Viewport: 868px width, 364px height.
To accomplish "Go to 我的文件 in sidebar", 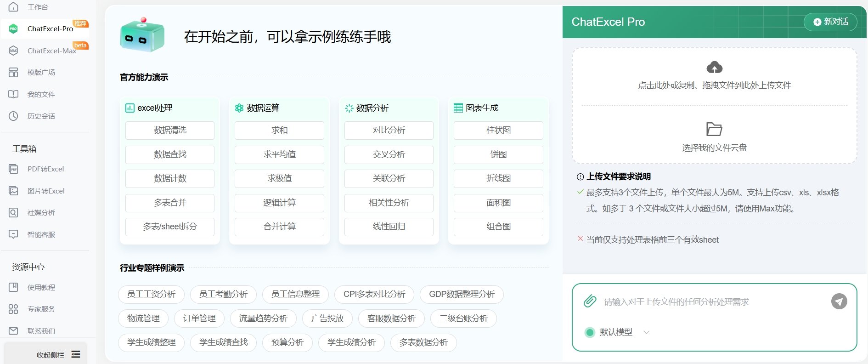I will (x=41, y=94).
